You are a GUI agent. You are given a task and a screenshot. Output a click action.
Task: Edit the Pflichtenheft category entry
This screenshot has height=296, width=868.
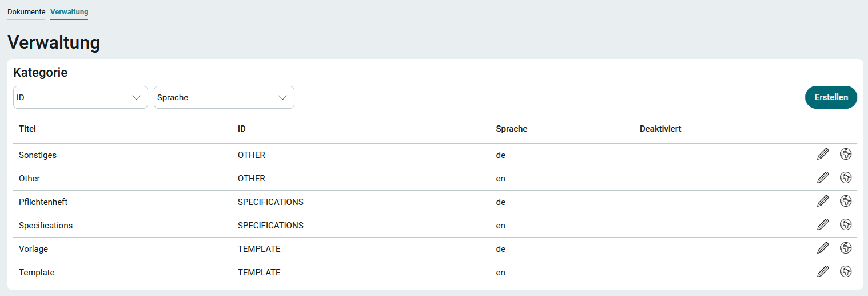[822, 201]
